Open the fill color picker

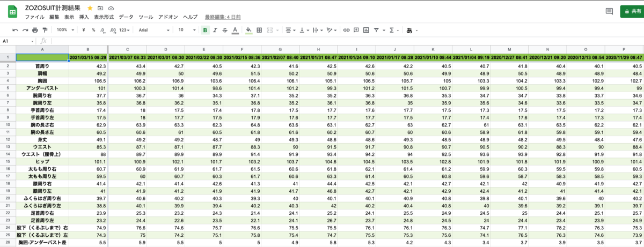pyautogui.click(x=248, y=30)
